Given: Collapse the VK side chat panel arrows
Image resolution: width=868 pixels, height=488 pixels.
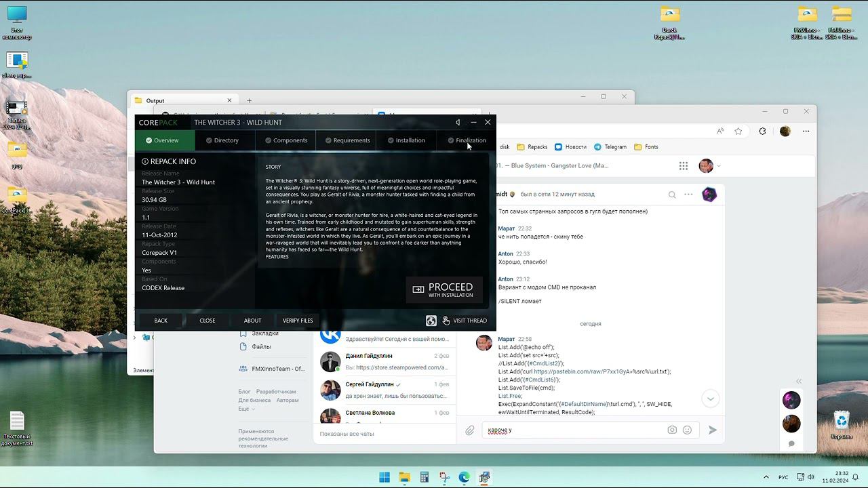Looking at the screenshot, I should [x=799, y=381].
